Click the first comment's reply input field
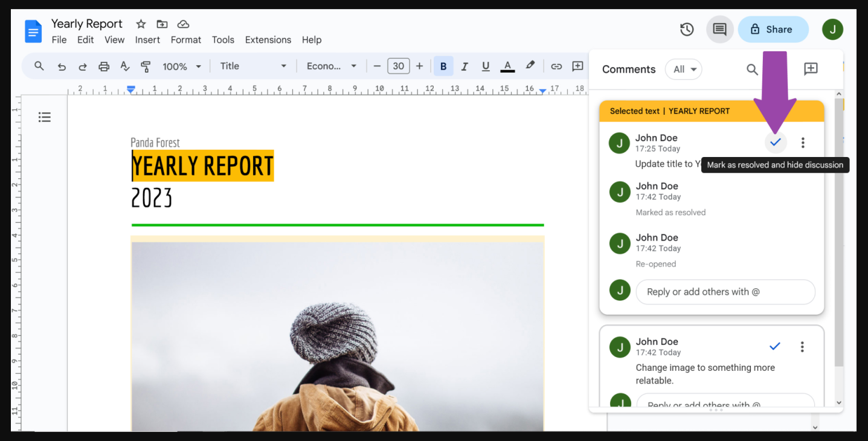 pos(725,292)
